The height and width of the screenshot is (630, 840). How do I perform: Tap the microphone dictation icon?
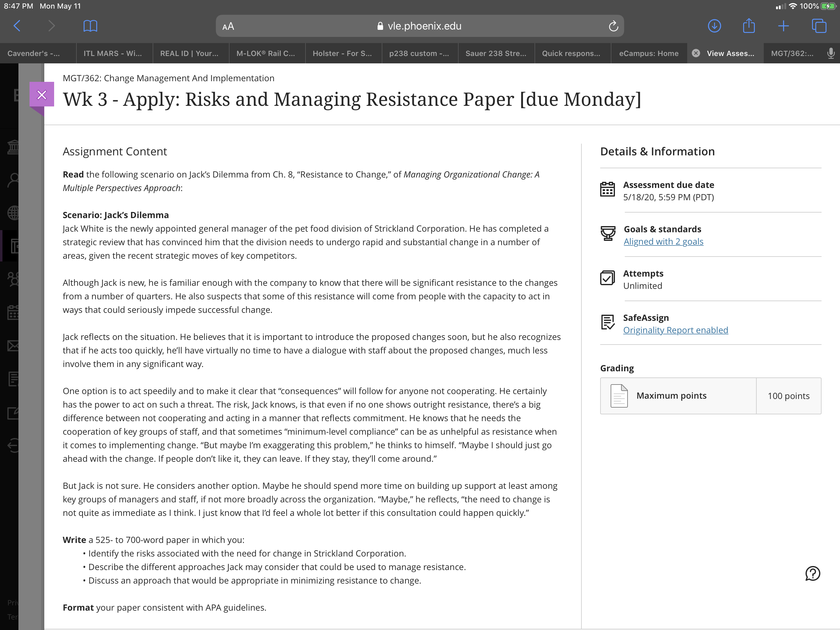pos(831,54)
